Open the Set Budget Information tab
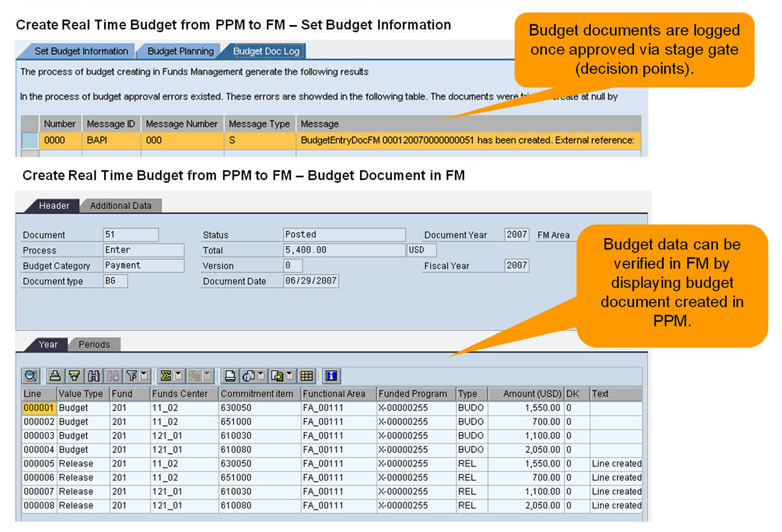782x532 pixels. tap(81, 51)
